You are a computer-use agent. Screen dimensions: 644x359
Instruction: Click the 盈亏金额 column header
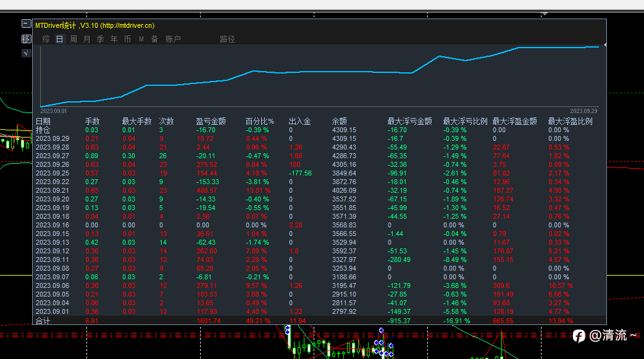[211, 122]
